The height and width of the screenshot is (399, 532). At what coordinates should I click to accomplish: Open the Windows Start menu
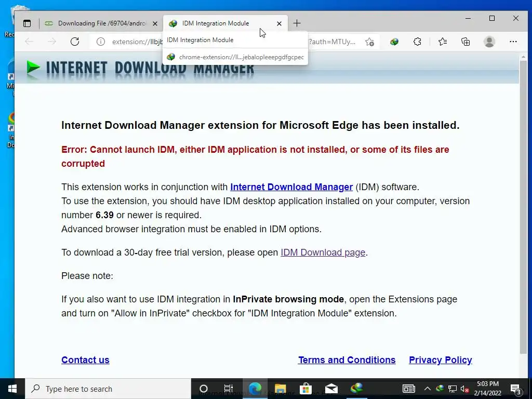tap(12, 389)
